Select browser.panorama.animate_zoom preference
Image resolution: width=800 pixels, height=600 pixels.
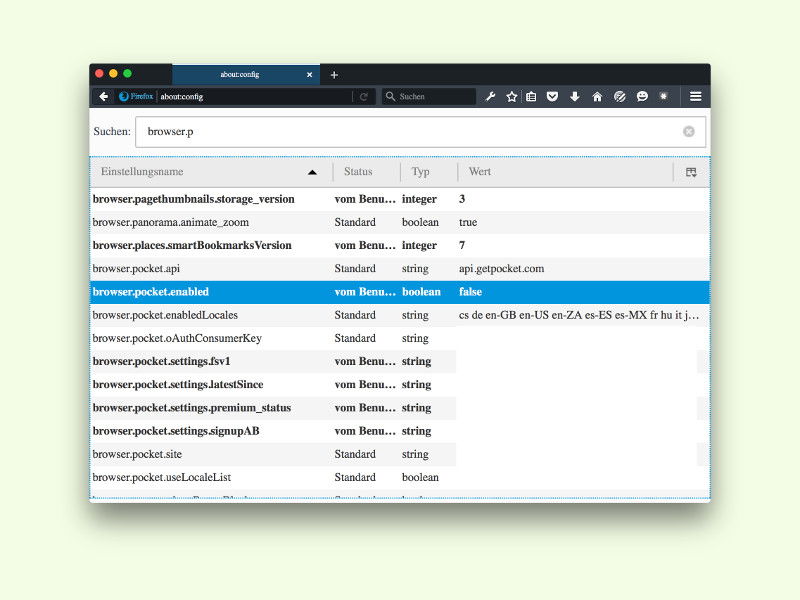pos(400,222)
